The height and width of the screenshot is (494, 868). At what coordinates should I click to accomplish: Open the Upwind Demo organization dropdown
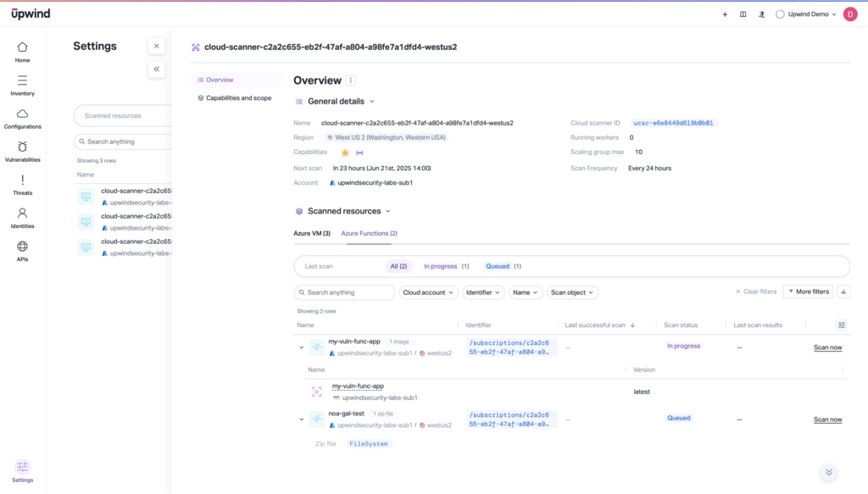pyautogui.click(x=806, y=14)
